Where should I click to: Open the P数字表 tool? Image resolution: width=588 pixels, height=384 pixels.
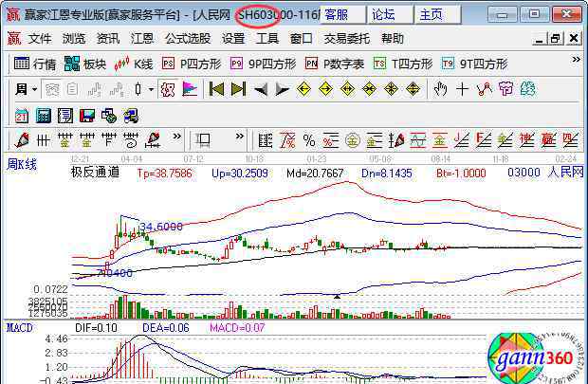[x=335, y=64]
